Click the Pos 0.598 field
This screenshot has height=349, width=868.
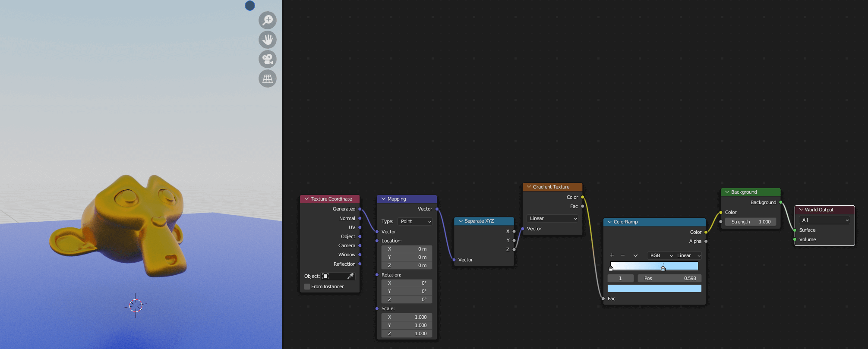pyautogui.click(x=669, y=278)
